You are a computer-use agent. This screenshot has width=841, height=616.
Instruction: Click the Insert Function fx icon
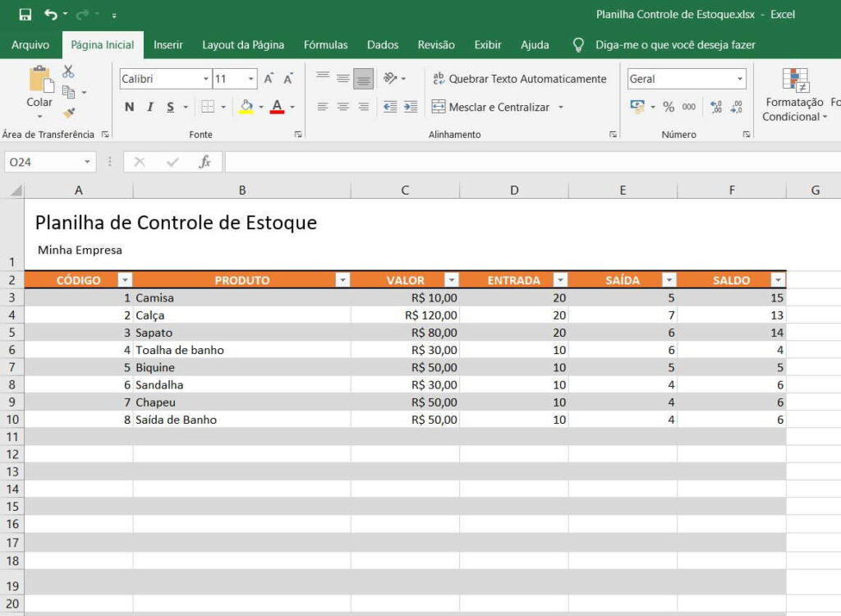click(x=205, y=162)
